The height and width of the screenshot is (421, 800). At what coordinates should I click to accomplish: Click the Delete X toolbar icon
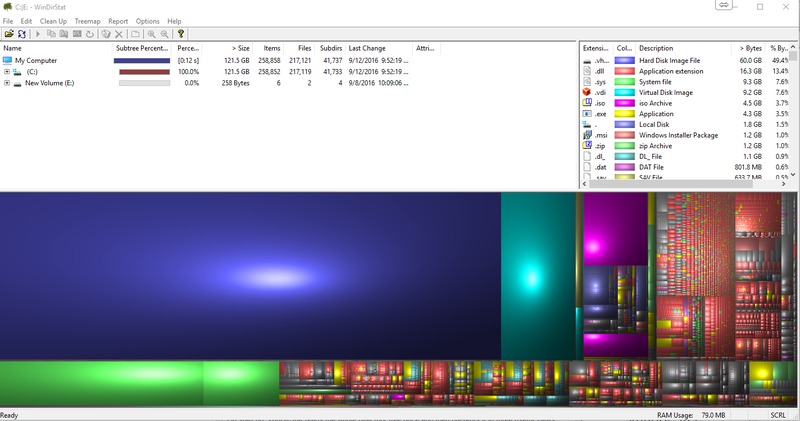[x=119, y=34]
